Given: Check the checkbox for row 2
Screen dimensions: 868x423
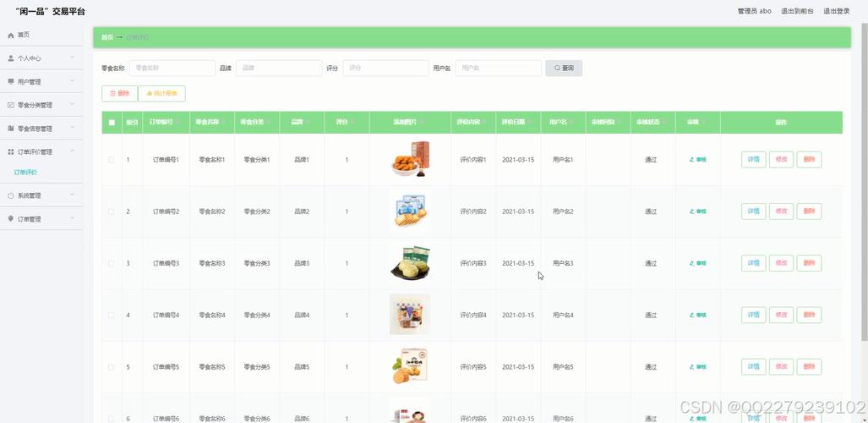Looking at the screenshot, I should (112, 211).
